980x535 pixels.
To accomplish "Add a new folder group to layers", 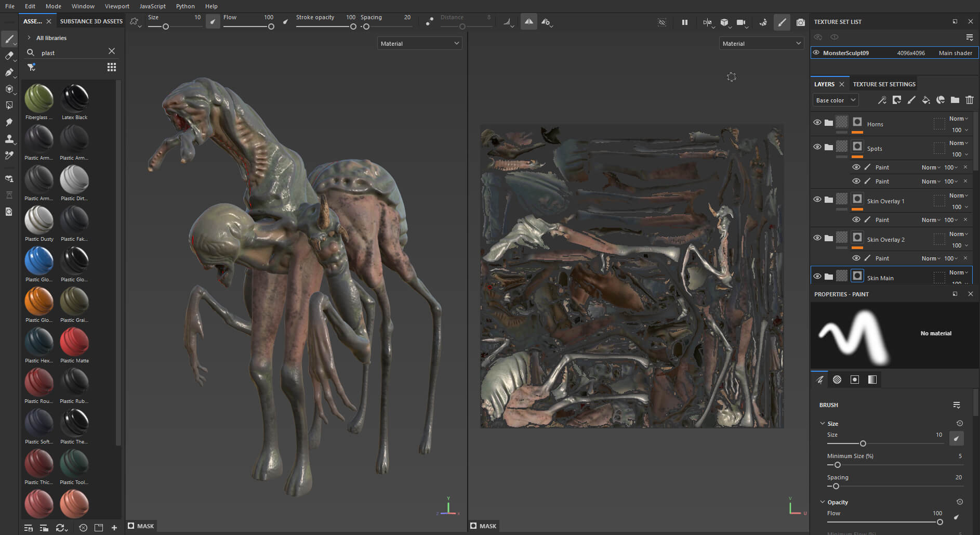I will tap(955, 100).
